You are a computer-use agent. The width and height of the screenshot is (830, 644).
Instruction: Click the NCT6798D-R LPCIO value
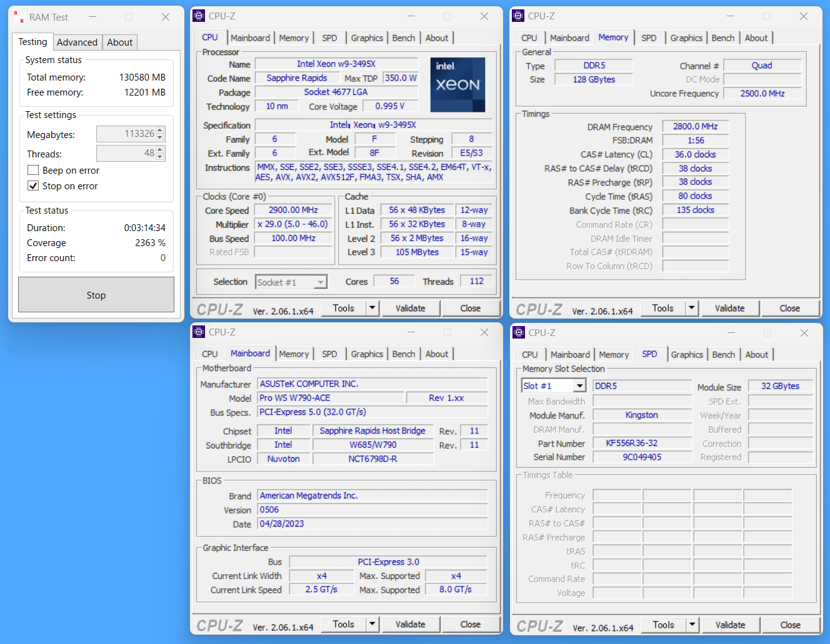372,458
